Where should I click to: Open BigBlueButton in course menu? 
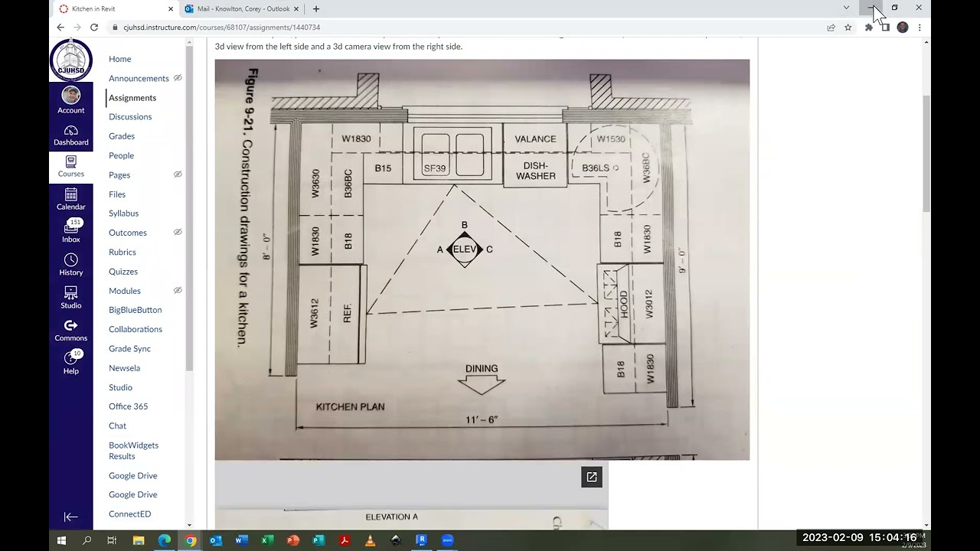pyautogui.click(x=136, y=310)
